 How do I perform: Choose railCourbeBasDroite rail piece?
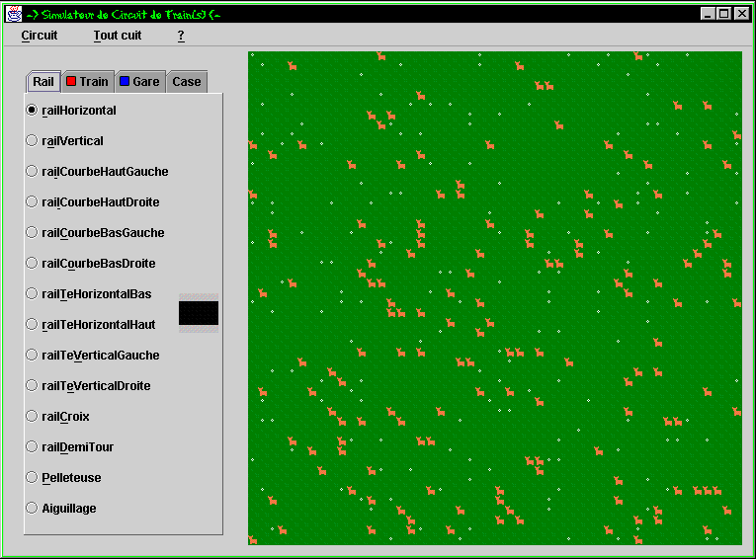pos(33,264)
